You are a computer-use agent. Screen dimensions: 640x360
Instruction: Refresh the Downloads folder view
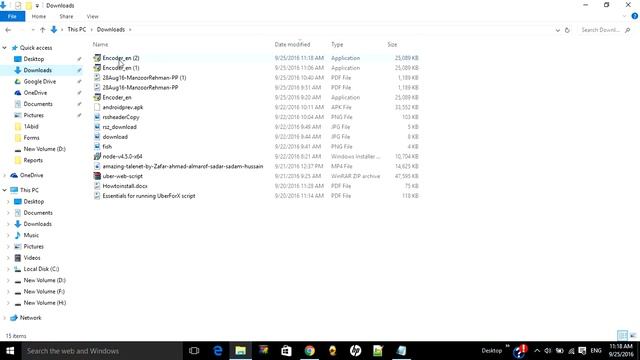pos(567,30)
